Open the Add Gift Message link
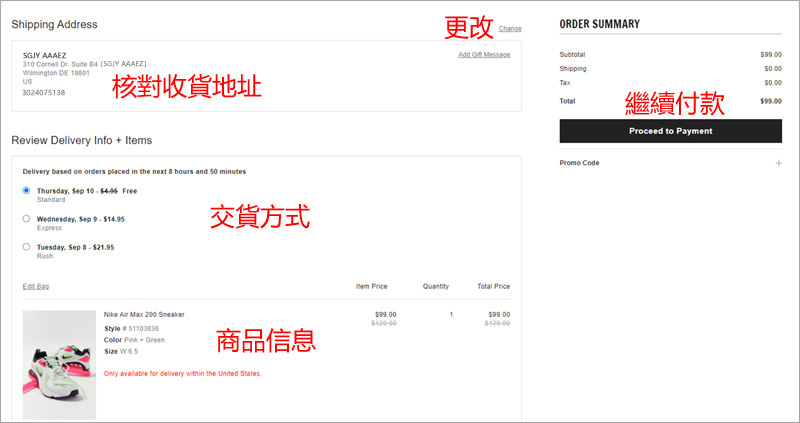 pos(483,54)
